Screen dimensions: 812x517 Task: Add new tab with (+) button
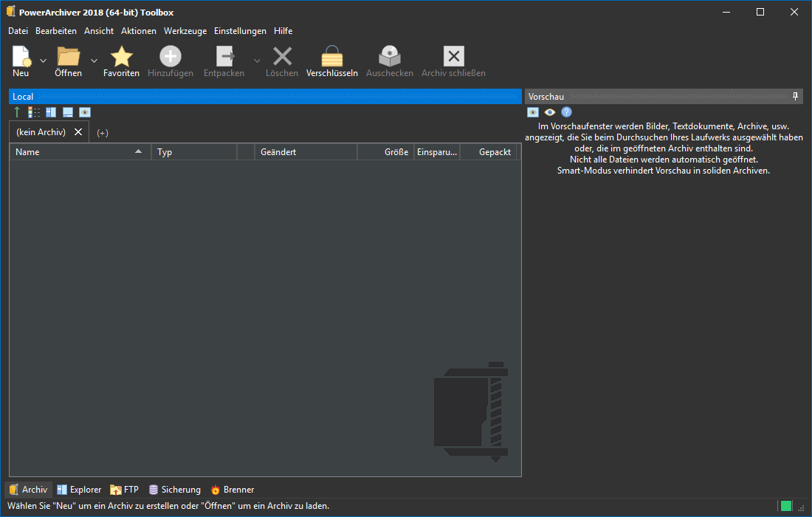pos(103,133)
